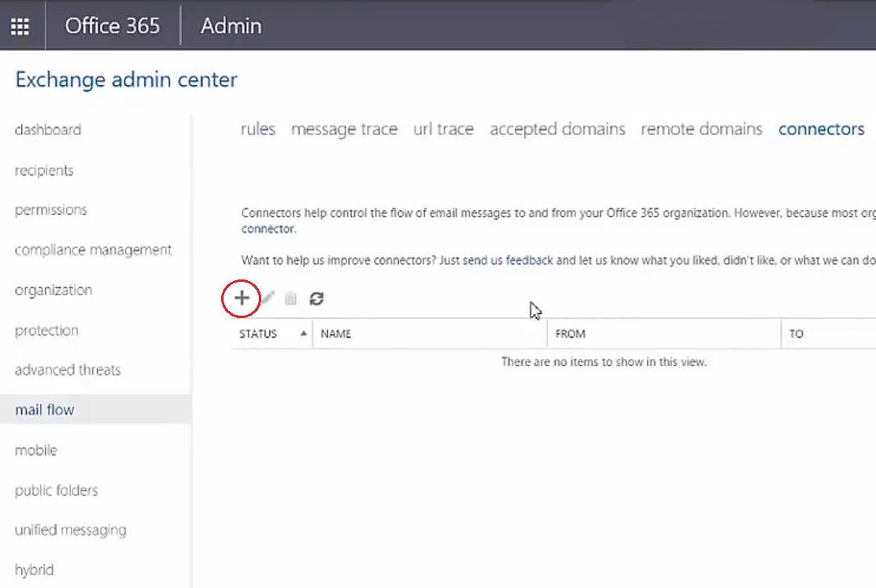The image size is (876, 588).
Task: Sort by STATUS arrow indicator
Action: coord(303,334)
